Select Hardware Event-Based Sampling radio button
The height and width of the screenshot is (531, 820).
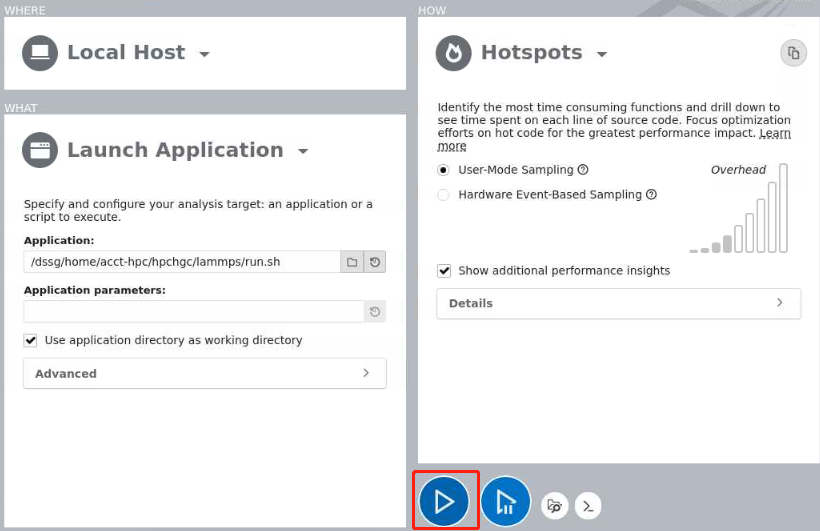(443, 195)
